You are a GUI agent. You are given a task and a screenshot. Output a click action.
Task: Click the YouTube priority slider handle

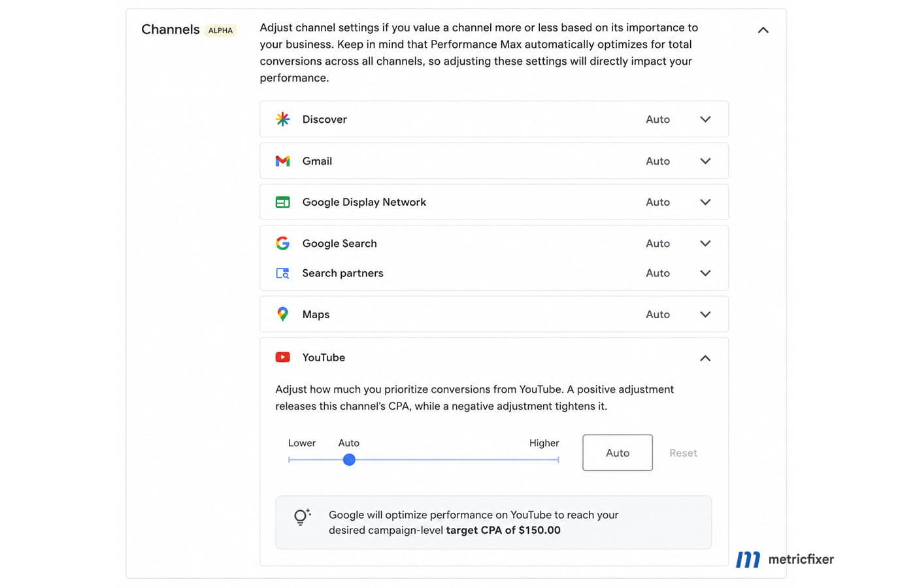click(x=349, y=460)
